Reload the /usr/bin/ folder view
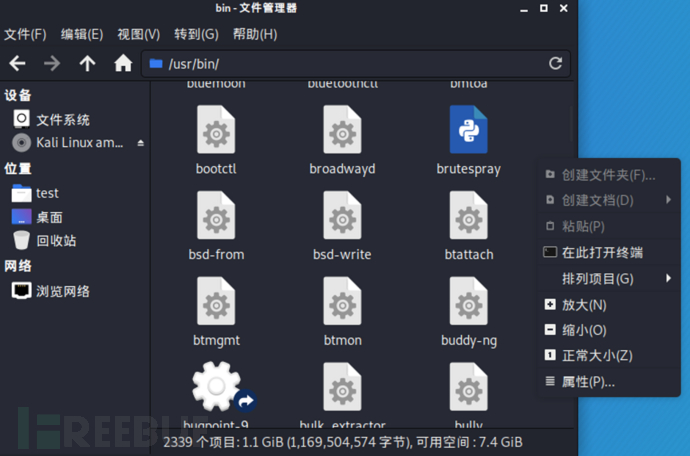690x456 pixels. tap(555, 63)
